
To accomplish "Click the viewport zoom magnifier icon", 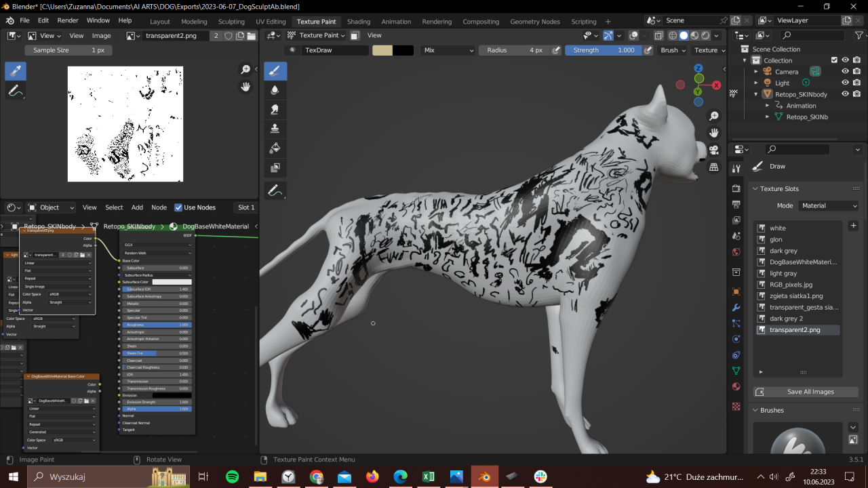I will coord(714,117).
